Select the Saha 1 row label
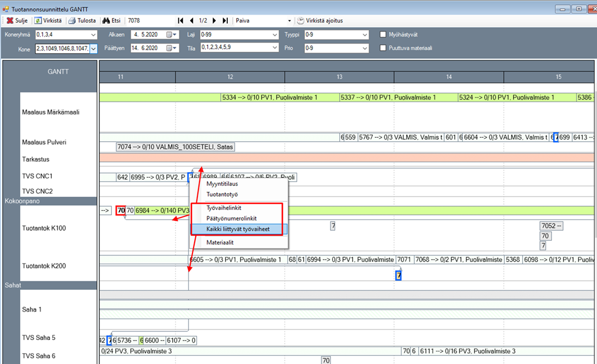The height and width of the screenshot is (364, 597). pos(32,310)
